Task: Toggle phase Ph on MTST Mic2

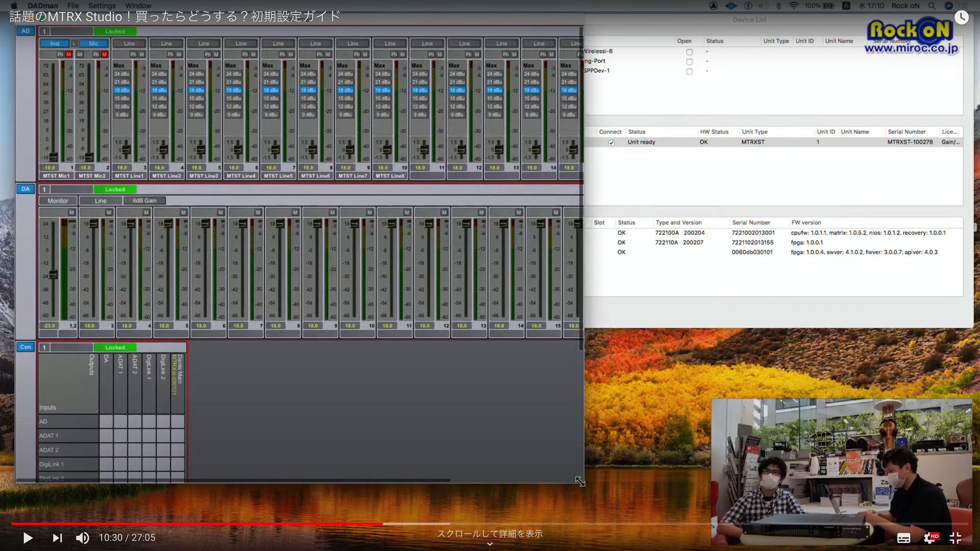Action: point(96,54)
